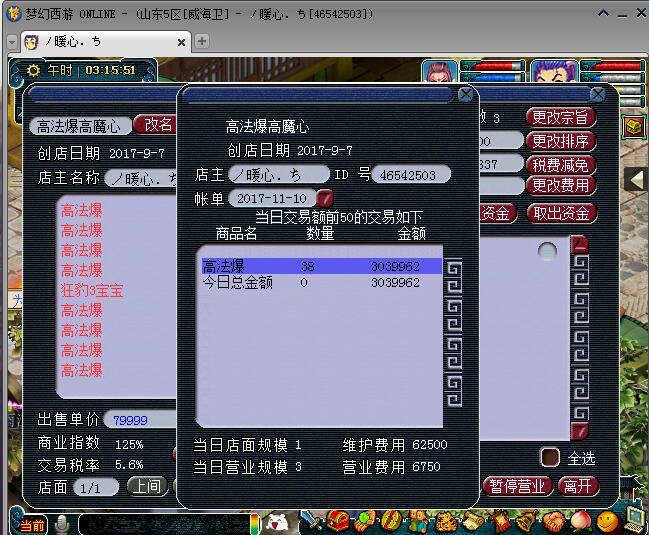
Task: Add a new game tab with plus button
Action: [x=202, y=41]
